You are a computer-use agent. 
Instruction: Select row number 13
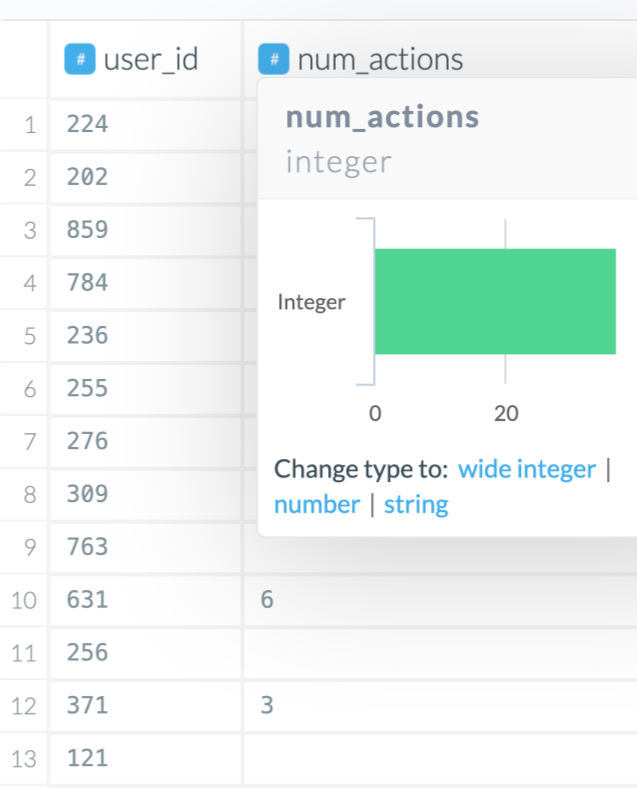point(25,759)
